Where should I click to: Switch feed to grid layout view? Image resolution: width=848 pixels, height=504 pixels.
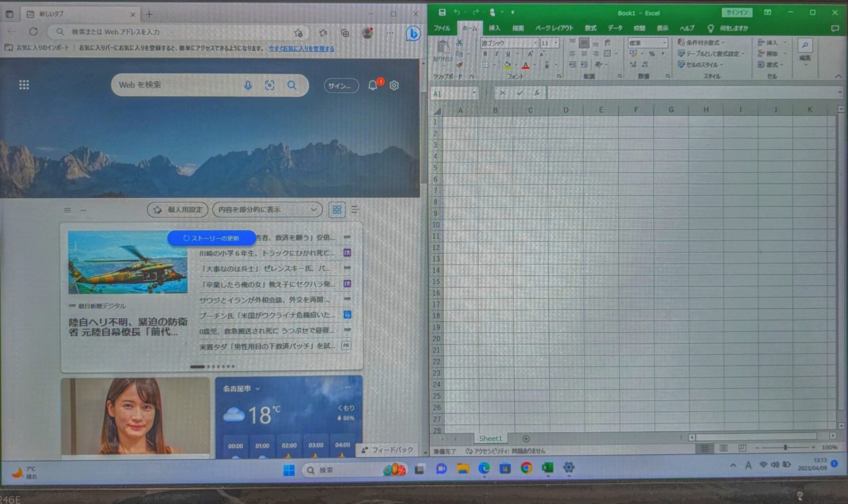click(x=337, y=210)
